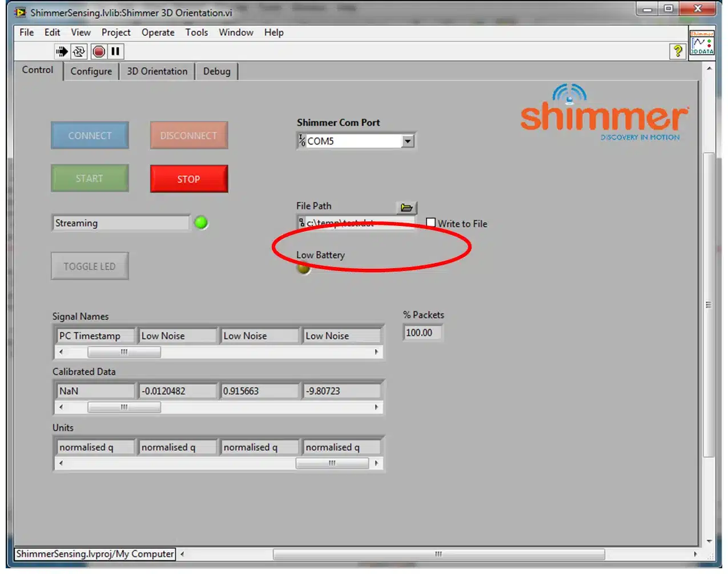Screen dimensions: 728x574
Task: Click the folder browse icon for File Path
Action: pyautogui.click(x=407, y=208)
